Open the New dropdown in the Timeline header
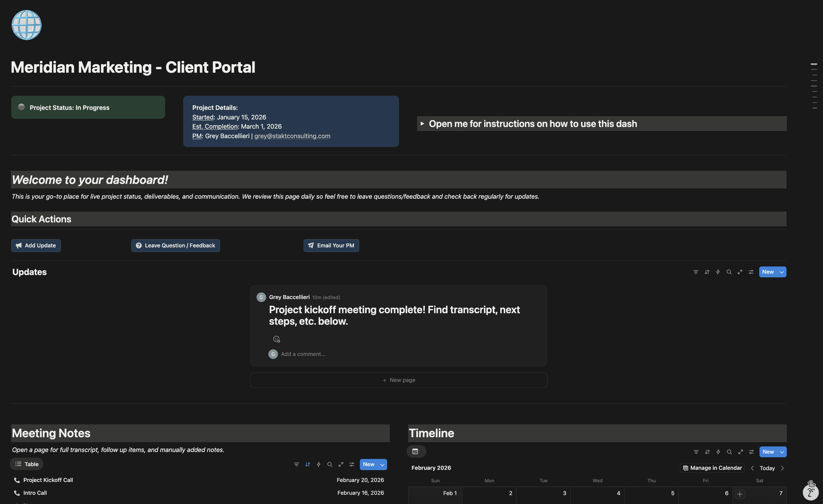The width and height of the screenshot is (823, 504). (781, 452)
